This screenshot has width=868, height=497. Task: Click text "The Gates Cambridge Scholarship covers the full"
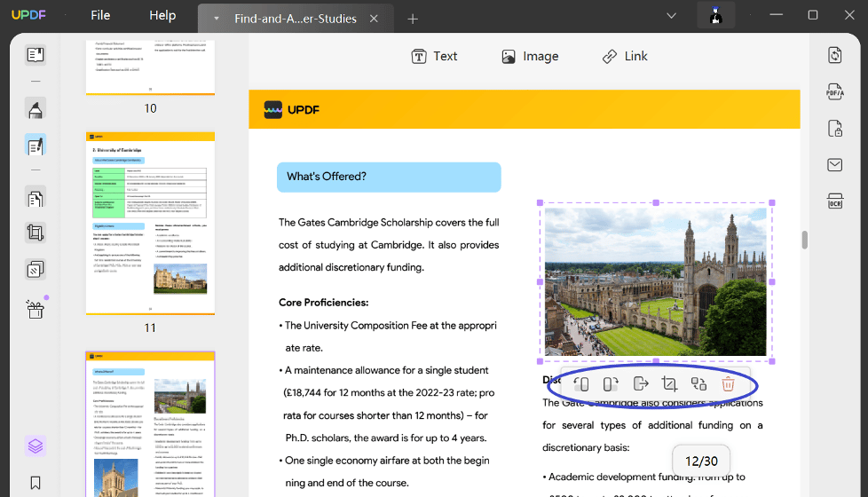389,223
